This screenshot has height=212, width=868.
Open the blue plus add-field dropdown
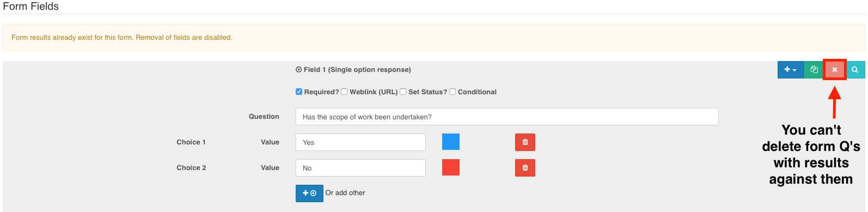(790, 70)
